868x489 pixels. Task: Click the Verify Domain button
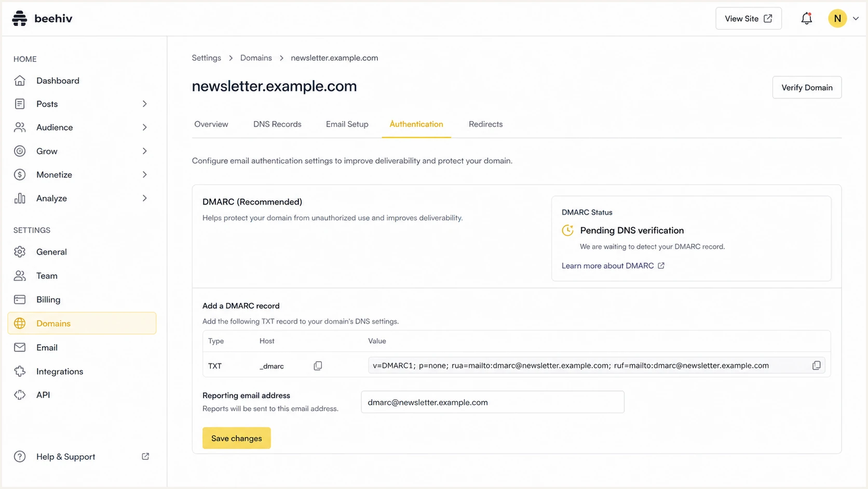(x=807, y=87)
